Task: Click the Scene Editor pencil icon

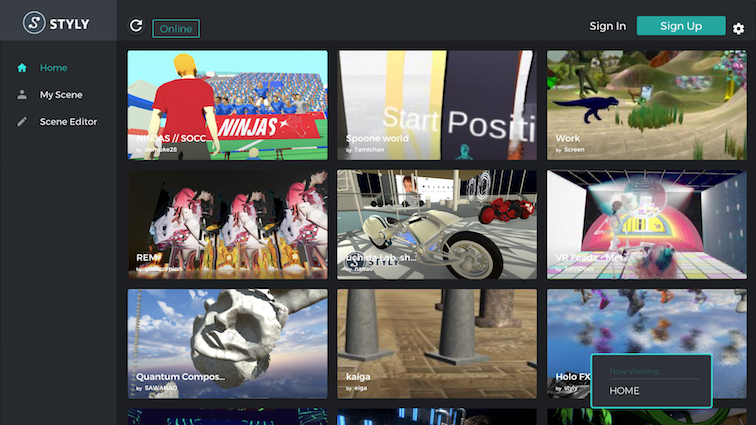Action: pos(22,122)
